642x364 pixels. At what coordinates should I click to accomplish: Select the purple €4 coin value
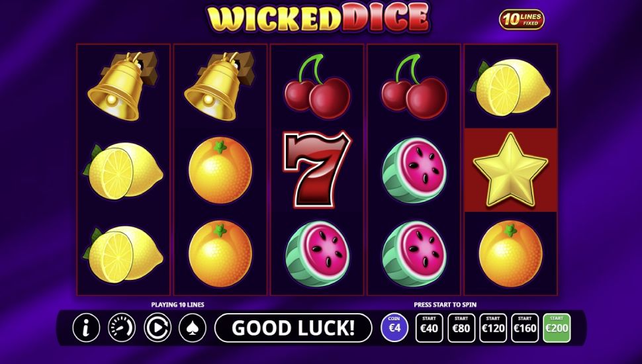coord(394,328)
